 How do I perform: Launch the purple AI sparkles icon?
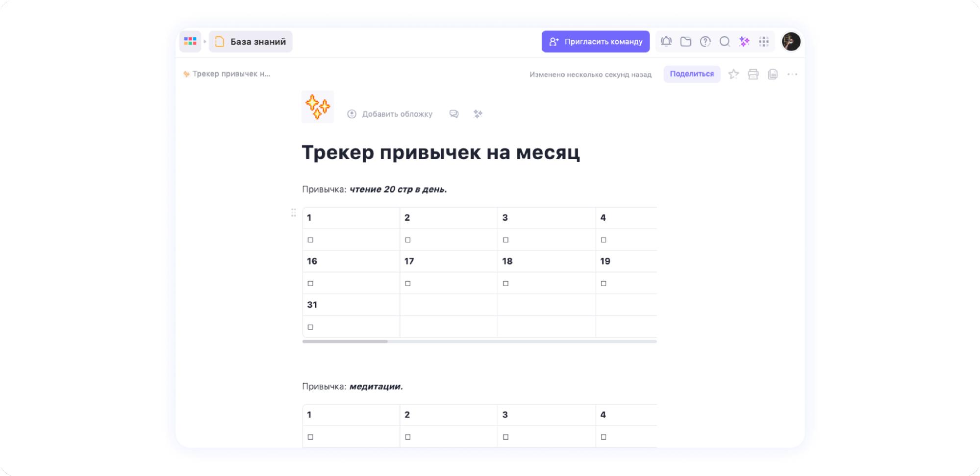coord(744,41)
